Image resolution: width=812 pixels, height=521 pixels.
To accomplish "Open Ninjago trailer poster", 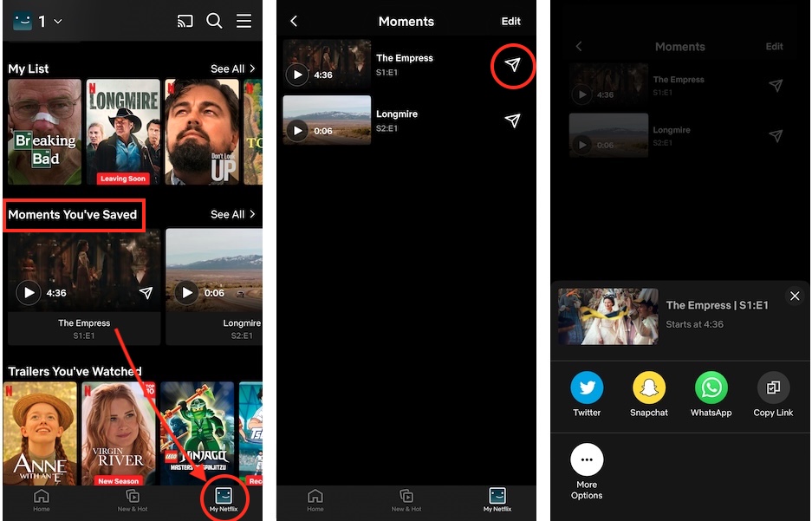I will click(198, 433).
